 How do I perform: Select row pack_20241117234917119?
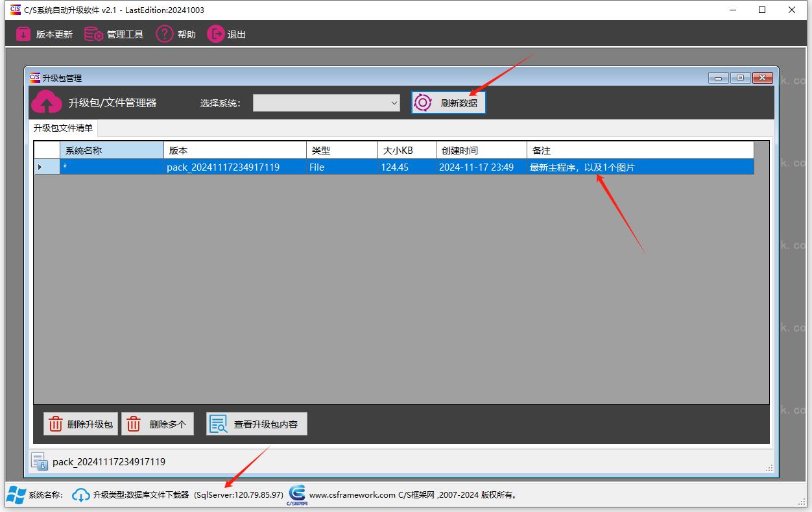[x=223, y=167]
